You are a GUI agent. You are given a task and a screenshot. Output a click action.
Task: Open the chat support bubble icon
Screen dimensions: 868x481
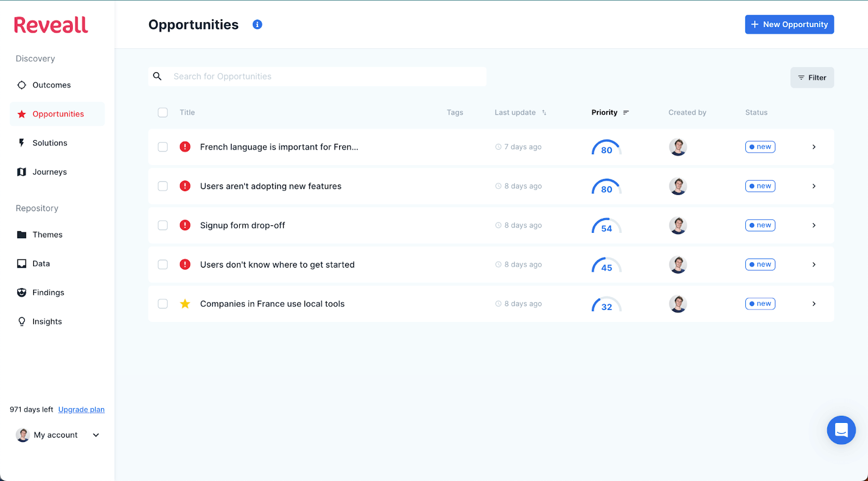pyautogui.click(x=841, y=430)
